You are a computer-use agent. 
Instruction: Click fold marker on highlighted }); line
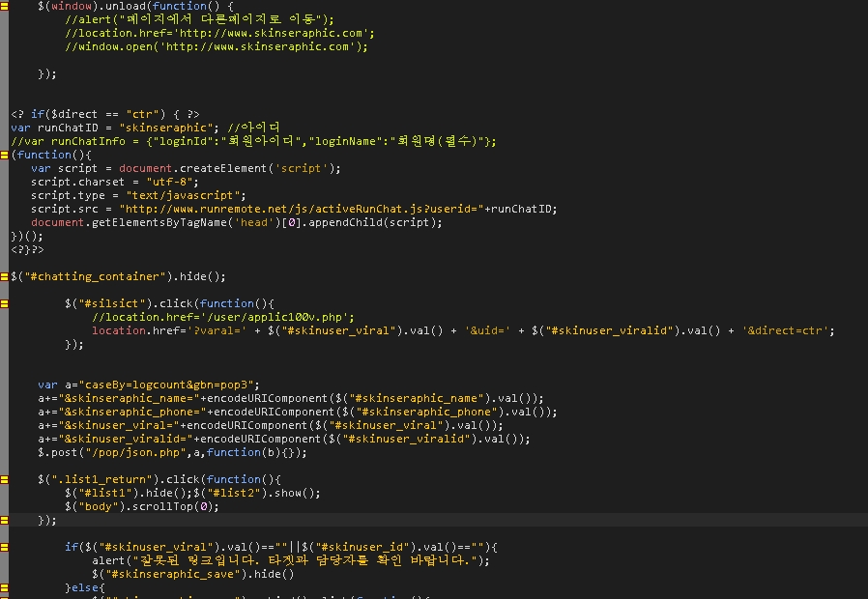pos(5,520)
